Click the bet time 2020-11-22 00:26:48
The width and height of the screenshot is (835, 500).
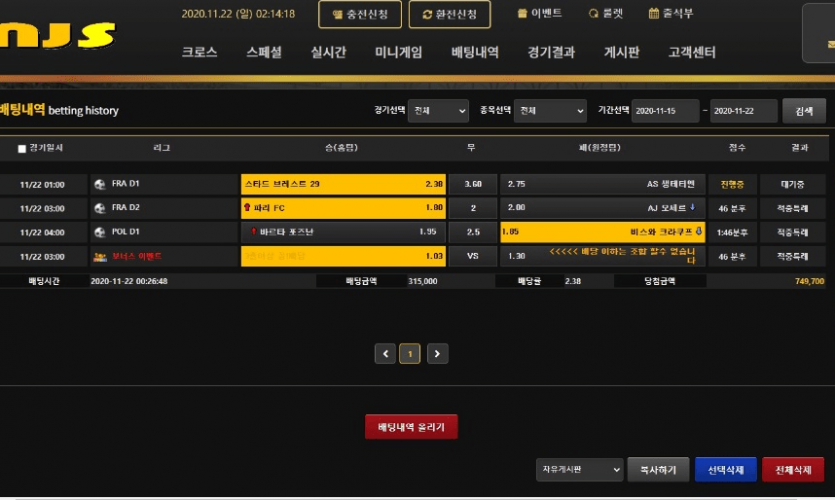tap(129, 281)
